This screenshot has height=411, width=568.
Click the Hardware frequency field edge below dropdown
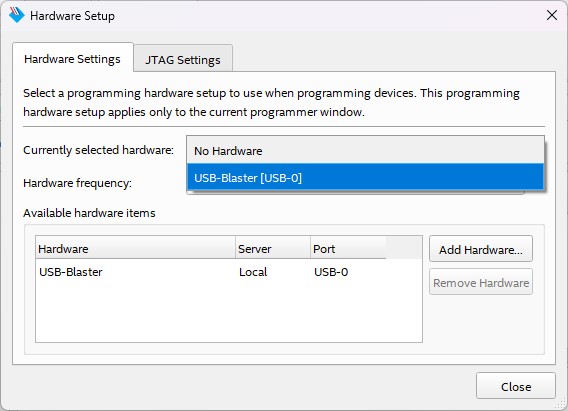click(355, 193)
